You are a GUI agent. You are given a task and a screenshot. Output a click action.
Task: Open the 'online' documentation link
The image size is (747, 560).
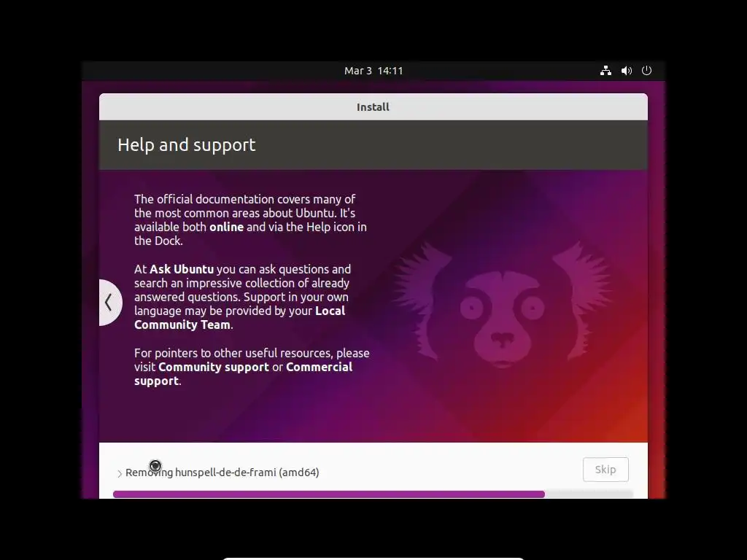(x=226, y=227)
